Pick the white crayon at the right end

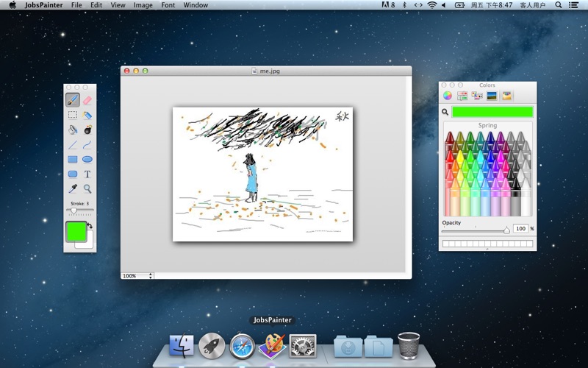[526, 197]
